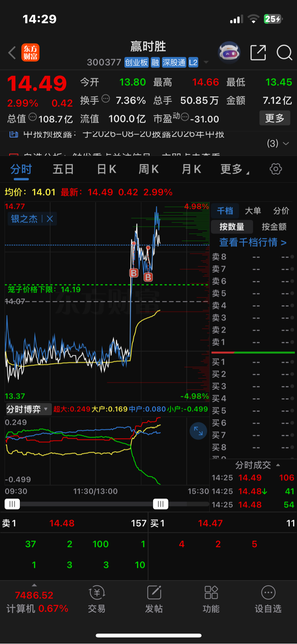The width and height of the screenshot is (297, 644).
Task: Switch to 分时 chart tab
Action: [x=21, y=169]
